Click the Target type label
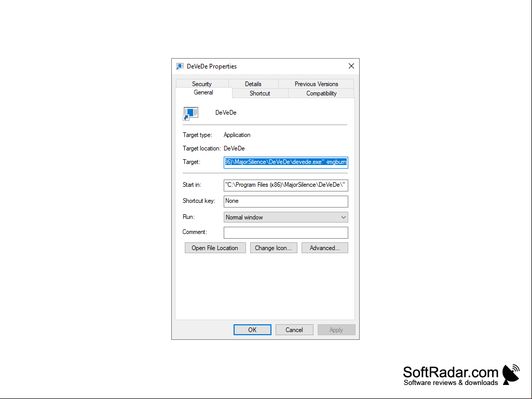 197,135
